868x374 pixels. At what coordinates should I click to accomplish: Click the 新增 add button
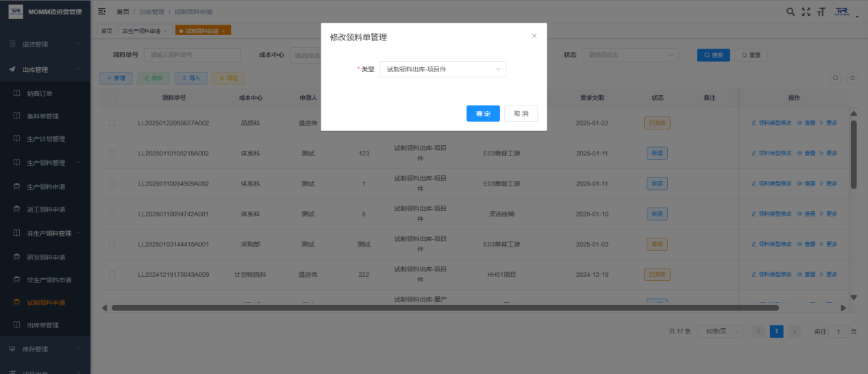(x=116, y=78)
